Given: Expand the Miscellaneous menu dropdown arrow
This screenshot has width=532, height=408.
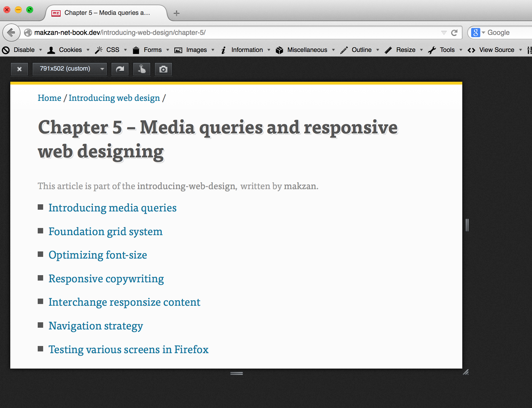Looking at the screenshot, I should pos(333,50).
